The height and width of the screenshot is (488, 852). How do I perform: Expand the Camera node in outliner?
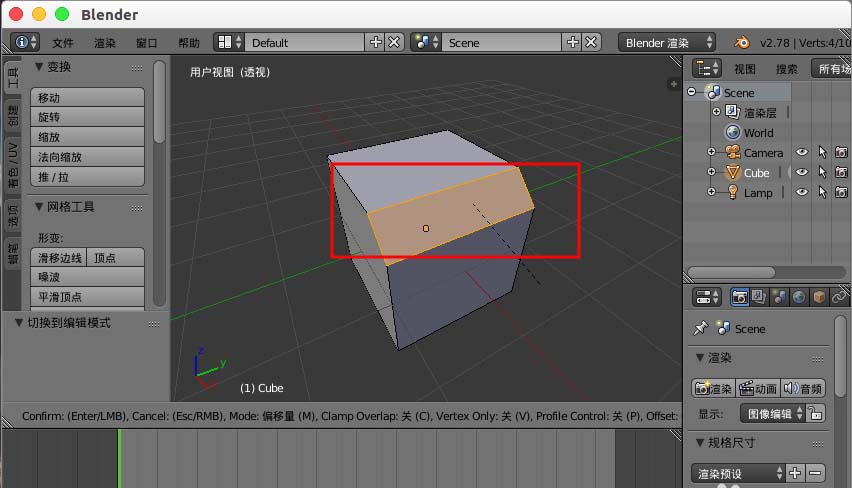[x=711, y=152]
